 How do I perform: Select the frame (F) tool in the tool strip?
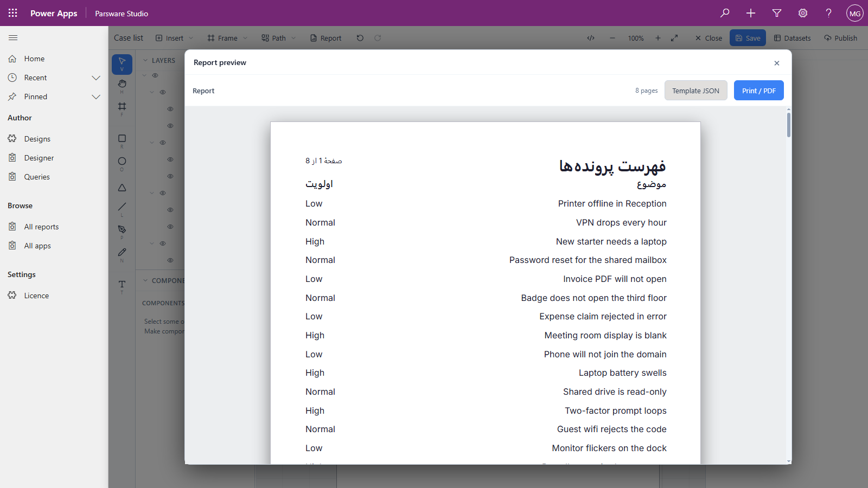click(122, 108)
